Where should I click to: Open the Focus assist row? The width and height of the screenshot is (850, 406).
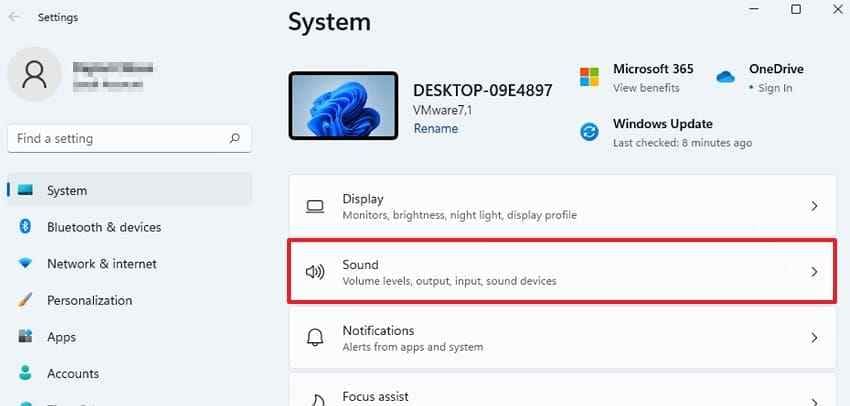pos(563,390)
